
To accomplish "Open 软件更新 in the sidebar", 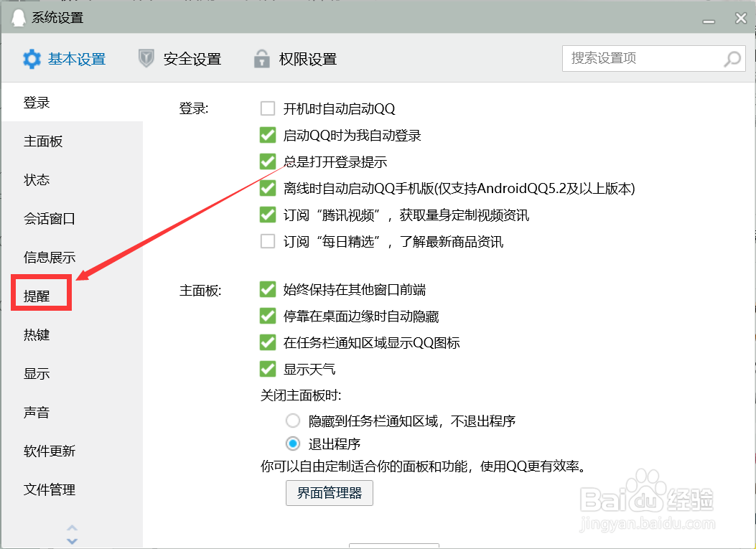I will [73, 451].
